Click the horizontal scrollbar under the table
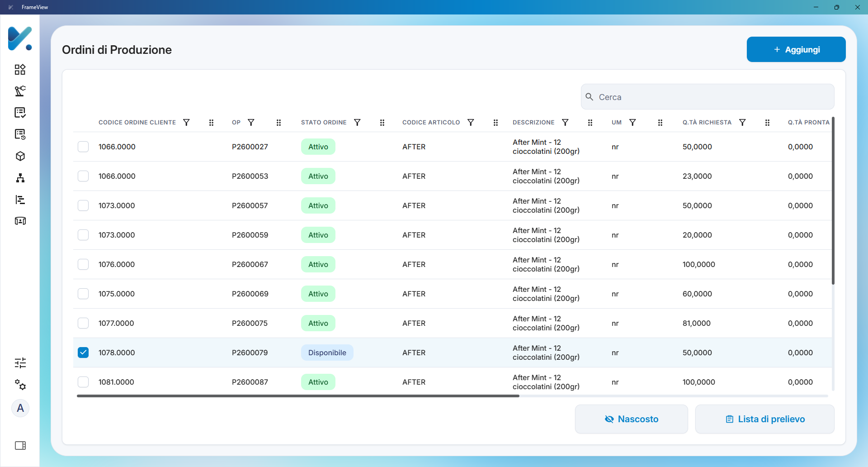The image size is (868, 467). 298,396
